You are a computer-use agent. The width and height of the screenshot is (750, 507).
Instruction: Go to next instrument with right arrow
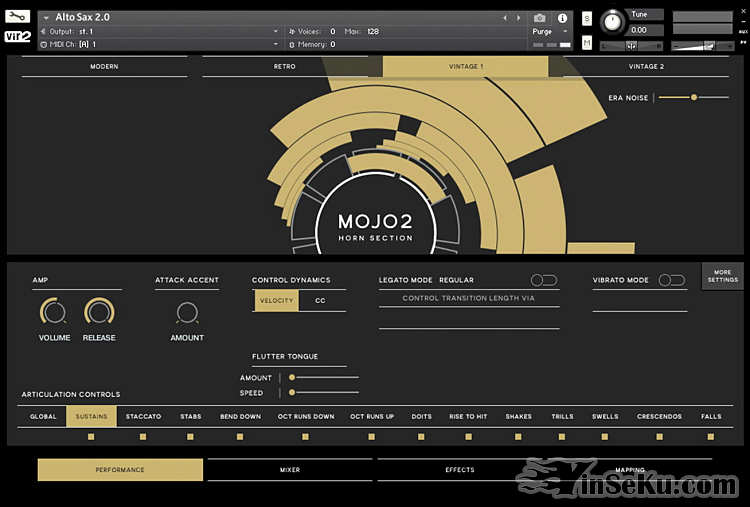pos(517,18)
